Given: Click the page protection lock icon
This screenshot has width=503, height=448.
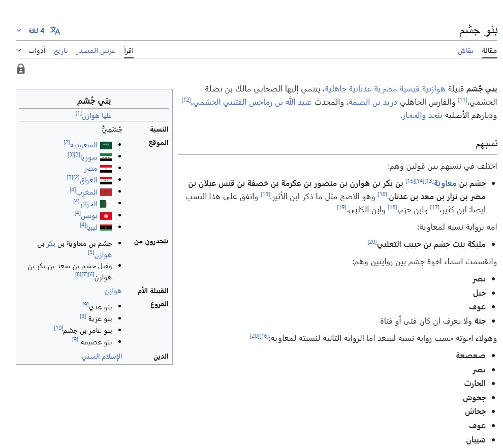Looking at the screenshot, I should pos(21,69).
